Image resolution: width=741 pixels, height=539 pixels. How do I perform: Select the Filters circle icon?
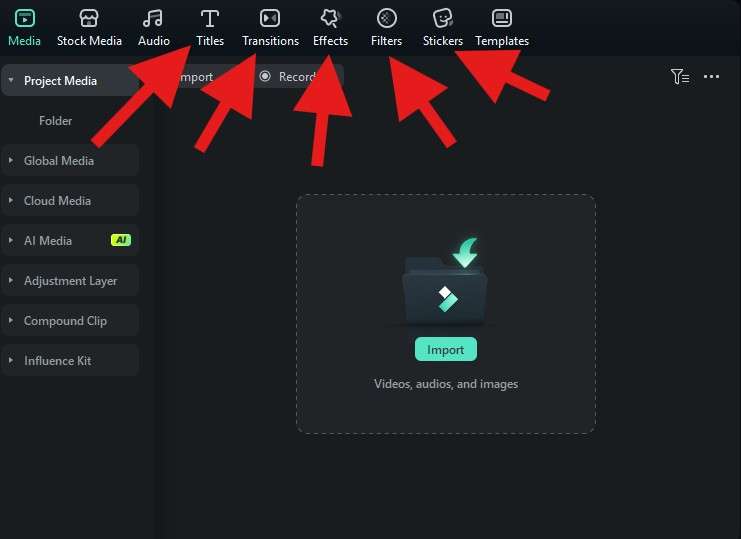point(387,18)
